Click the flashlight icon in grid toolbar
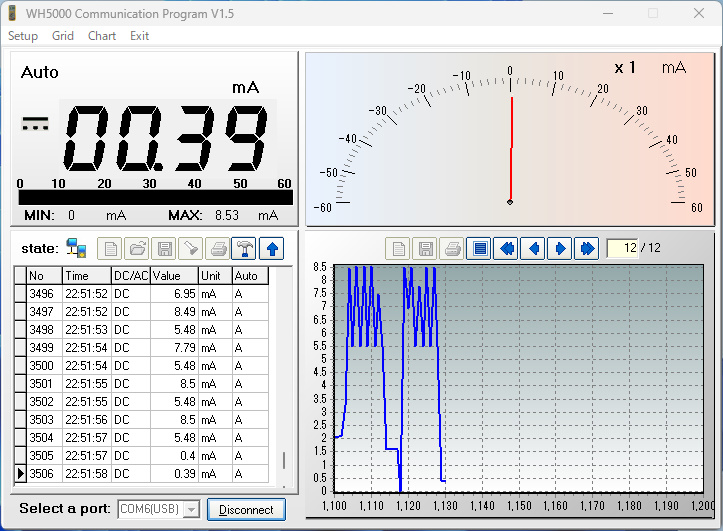 190,248
